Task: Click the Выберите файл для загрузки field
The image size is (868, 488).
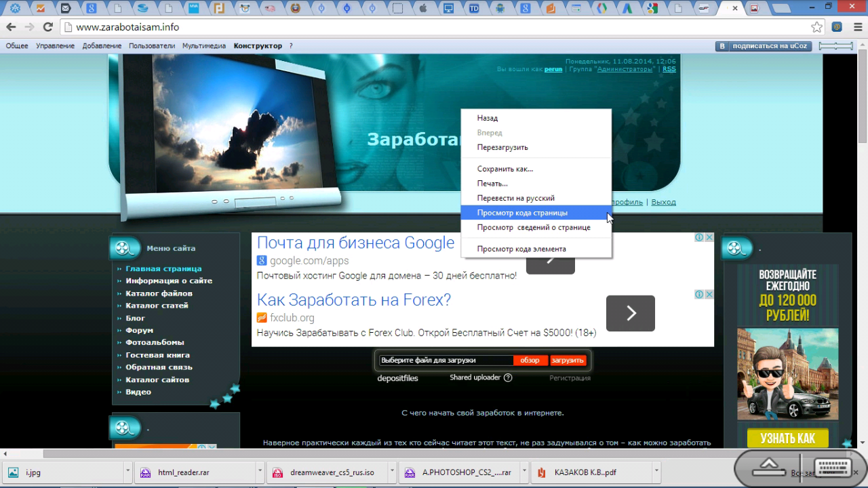Action: [446, 361]
